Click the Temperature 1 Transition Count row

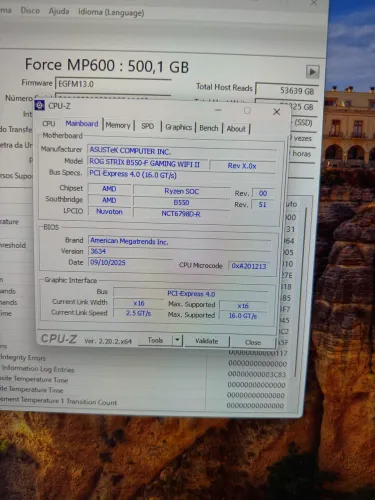tap(59, 401)
